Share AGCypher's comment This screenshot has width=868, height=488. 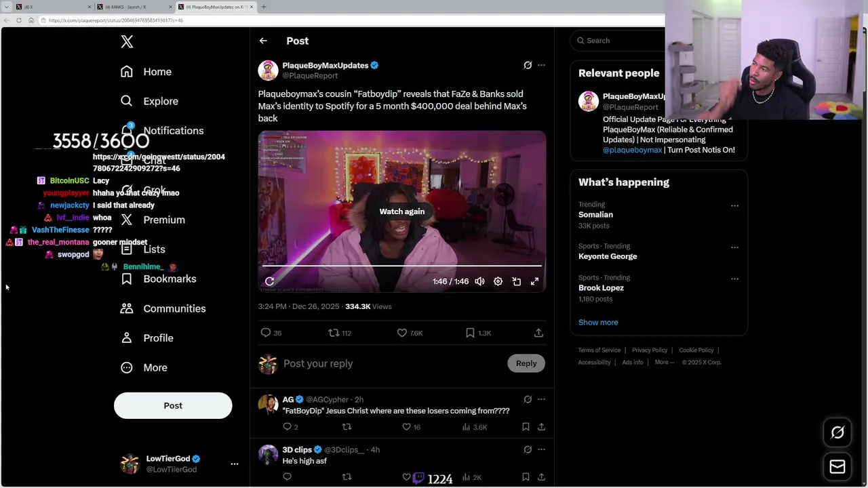point(541,427)
